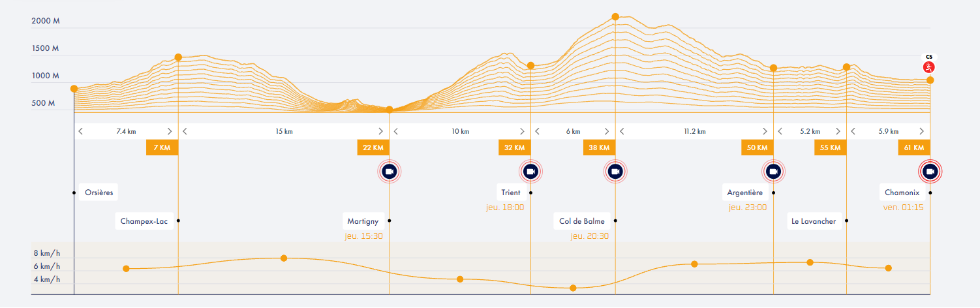Select the Le Lavancher checkpoint label
This screenshot has height=308, width=980.
pyautogui.click(x=813, y=221)
